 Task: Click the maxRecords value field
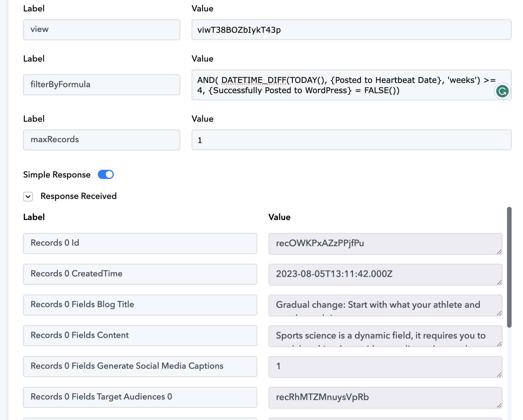(351, 140)
